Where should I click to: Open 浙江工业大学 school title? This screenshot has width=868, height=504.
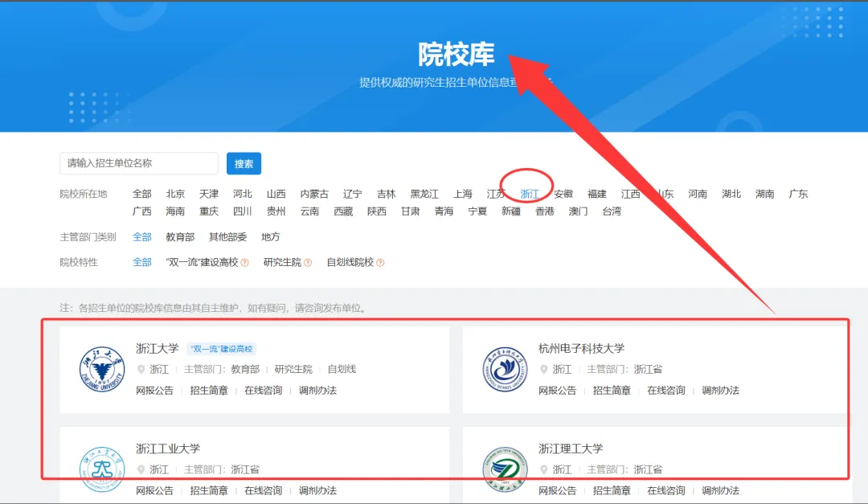click(168, 449)
